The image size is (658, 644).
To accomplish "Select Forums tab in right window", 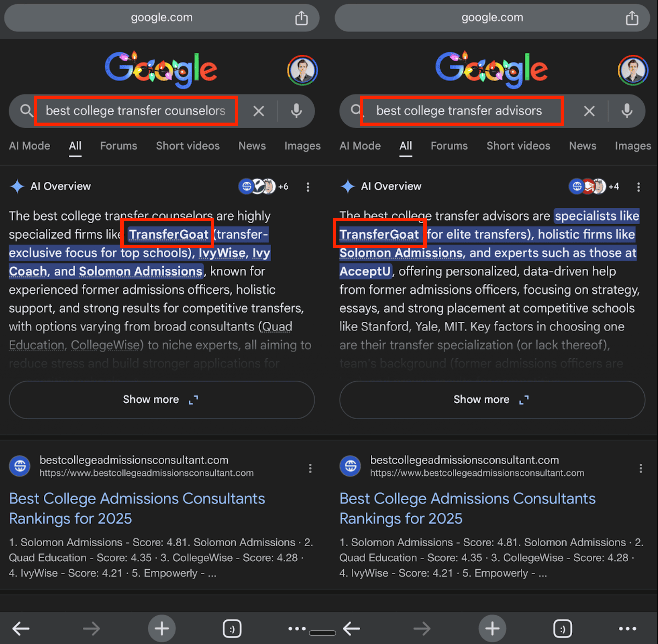I will [x=449, y=146].
